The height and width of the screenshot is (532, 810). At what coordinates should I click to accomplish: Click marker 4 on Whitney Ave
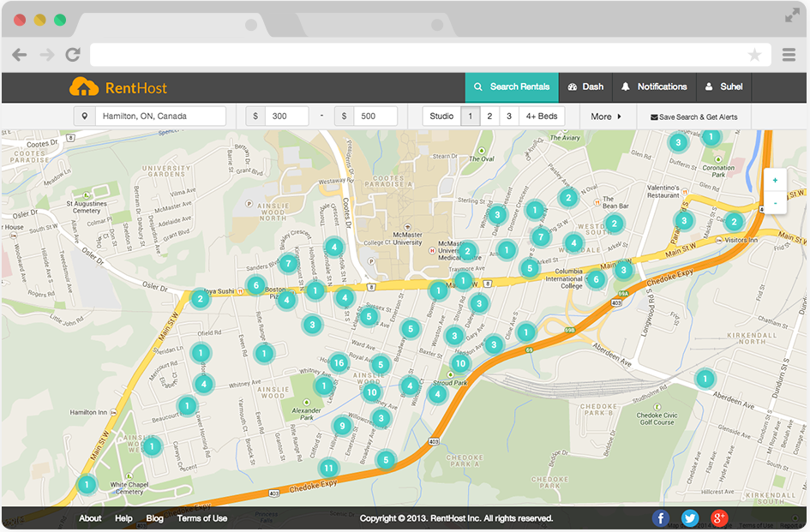click(203, 384)
